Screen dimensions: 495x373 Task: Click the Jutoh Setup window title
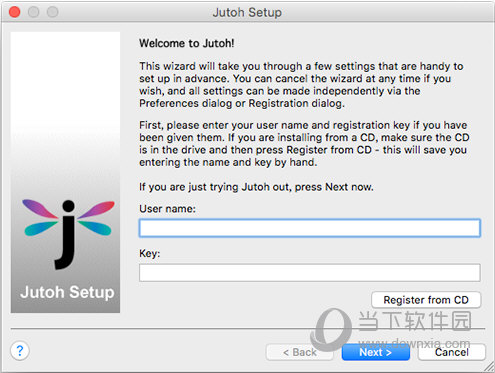point(247,12)
